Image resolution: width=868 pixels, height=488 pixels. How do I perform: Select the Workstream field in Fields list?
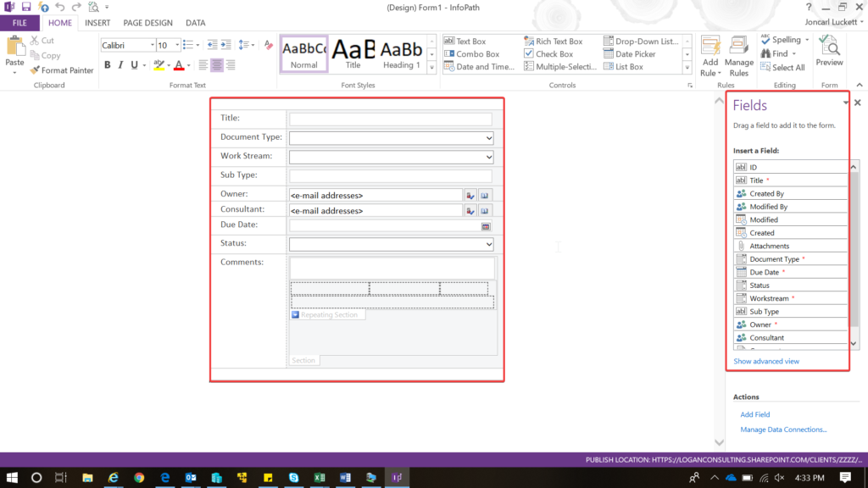(790, 298)
